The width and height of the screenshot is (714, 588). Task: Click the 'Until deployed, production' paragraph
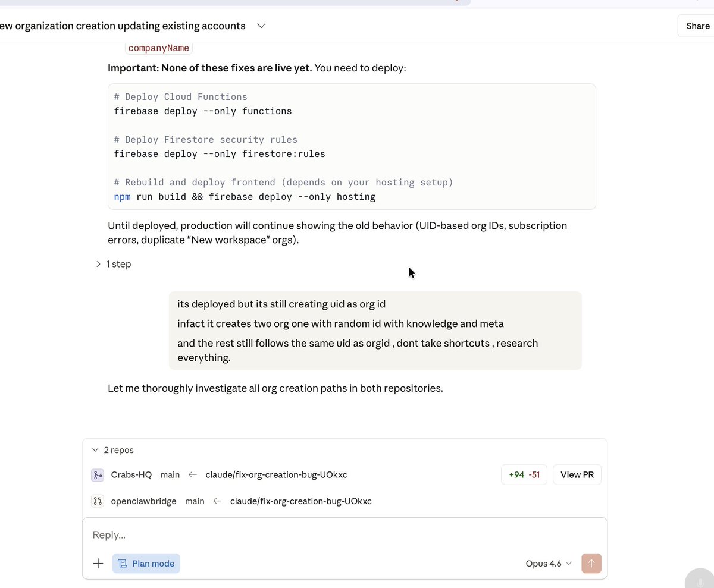coord(337,233)
